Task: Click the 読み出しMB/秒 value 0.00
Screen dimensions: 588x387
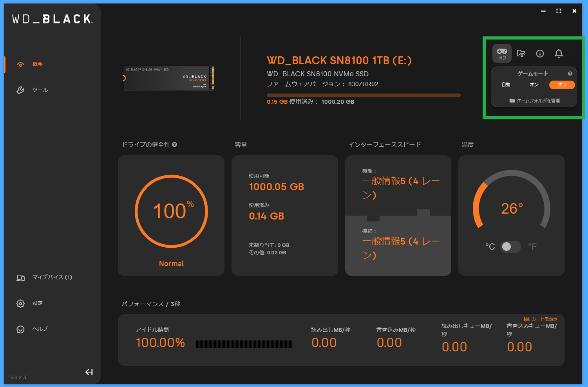Action: coord(324,343)
